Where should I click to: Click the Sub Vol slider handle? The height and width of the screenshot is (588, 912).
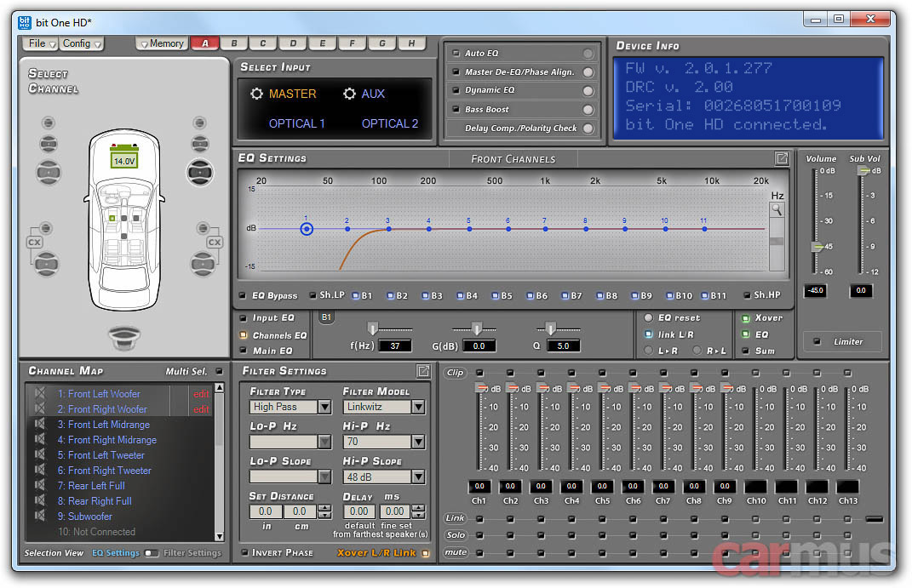863,170
